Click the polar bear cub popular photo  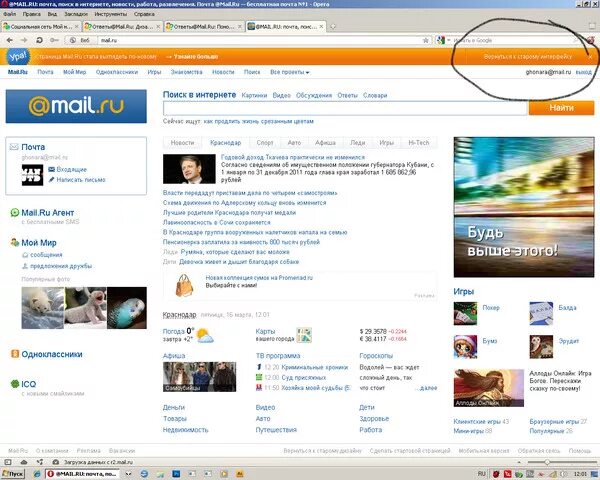(x=42, y=308)
